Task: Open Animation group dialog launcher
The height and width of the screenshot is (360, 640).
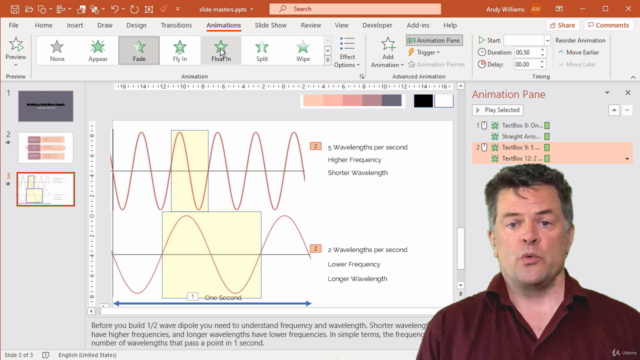Action: (x=362, y=76)
